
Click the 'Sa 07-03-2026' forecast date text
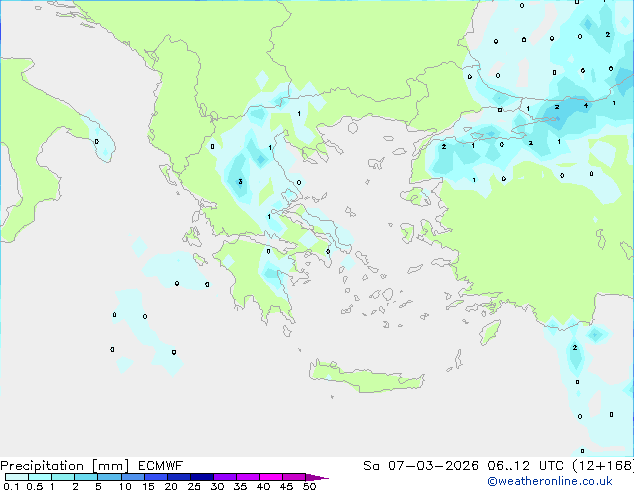tap(421, 466)
